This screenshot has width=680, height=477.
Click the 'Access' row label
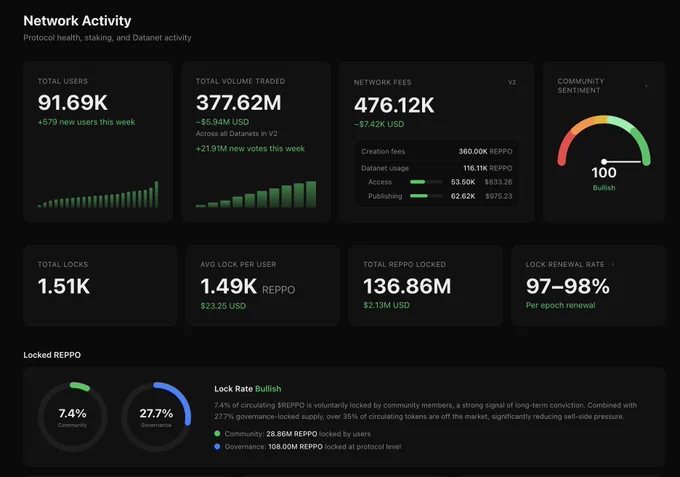tap(380, 182)
